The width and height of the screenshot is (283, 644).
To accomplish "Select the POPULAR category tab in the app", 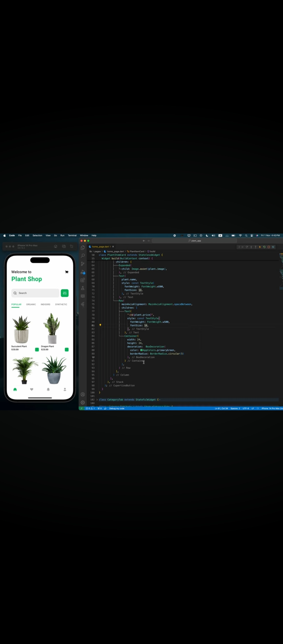I will point(16,304).
